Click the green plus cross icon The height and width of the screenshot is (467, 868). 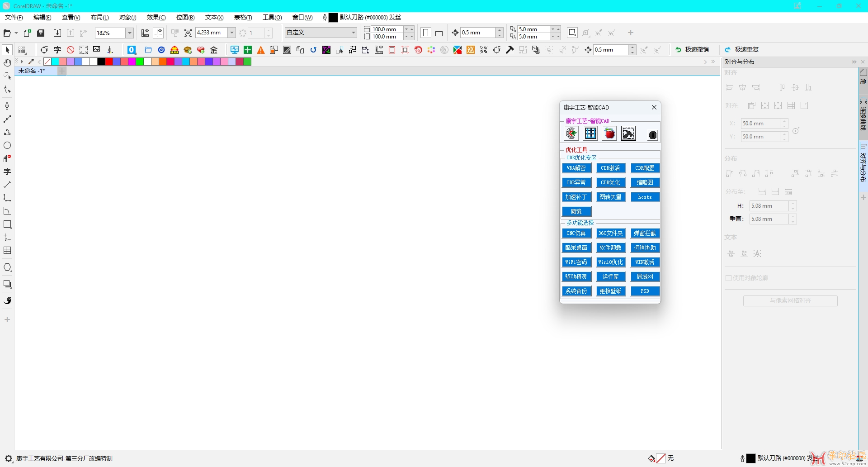[x=248, y=50]
